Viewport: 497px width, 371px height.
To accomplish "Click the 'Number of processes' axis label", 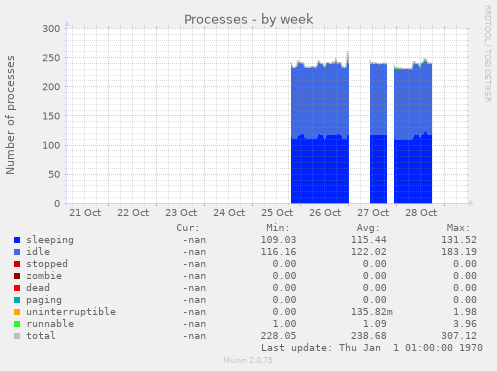I will 11,115.
